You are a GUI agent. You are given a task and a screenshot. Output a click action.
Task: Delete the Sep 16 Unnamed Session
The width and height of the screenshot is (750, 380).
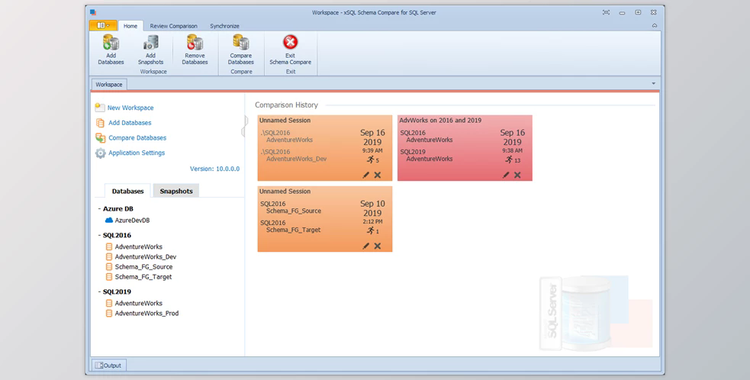pyautogui.click(x=377, y=175)
